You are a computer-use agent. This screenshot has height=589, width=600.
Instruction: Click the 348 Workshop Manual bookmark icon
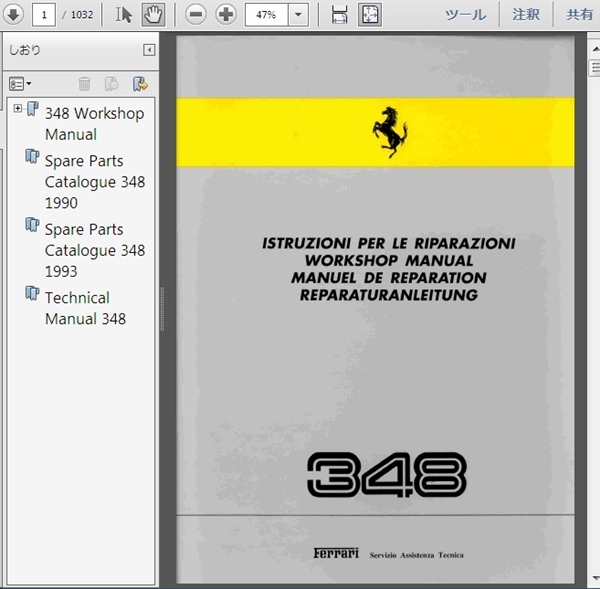tap(33, 109)
